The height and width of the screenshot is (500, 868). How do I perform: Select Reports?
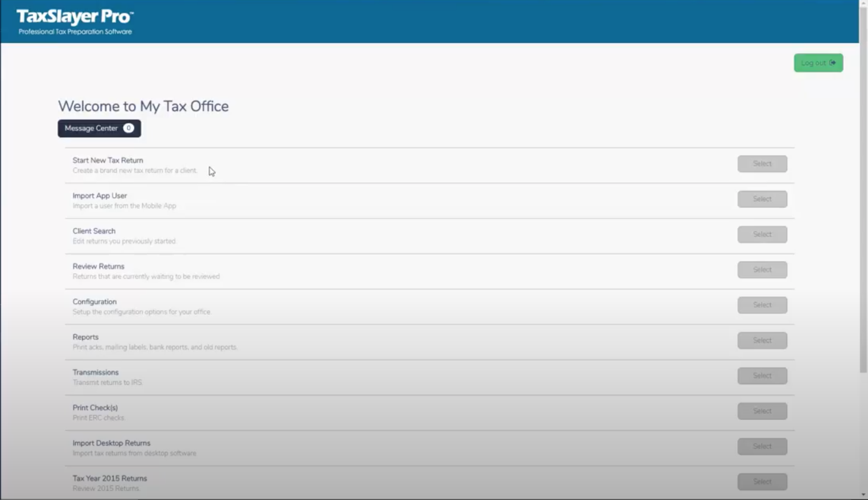762,340
